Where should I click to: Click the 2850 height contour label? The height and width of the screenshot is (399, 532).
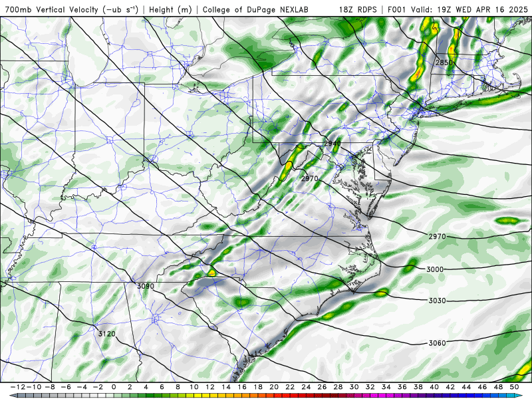(x=444, y=63)
